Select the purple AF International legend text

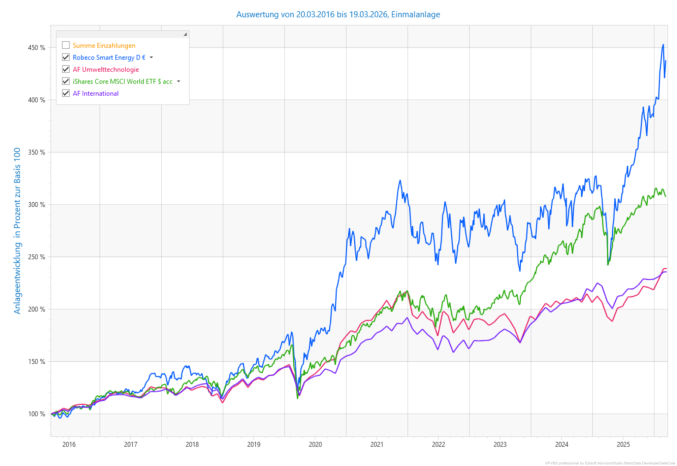pyautogui.click(x=96, y=94)
